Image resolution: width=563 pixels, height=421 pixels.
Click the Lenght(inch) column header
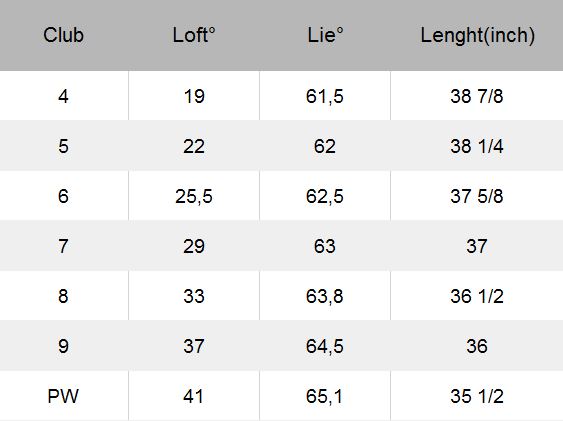477,35
